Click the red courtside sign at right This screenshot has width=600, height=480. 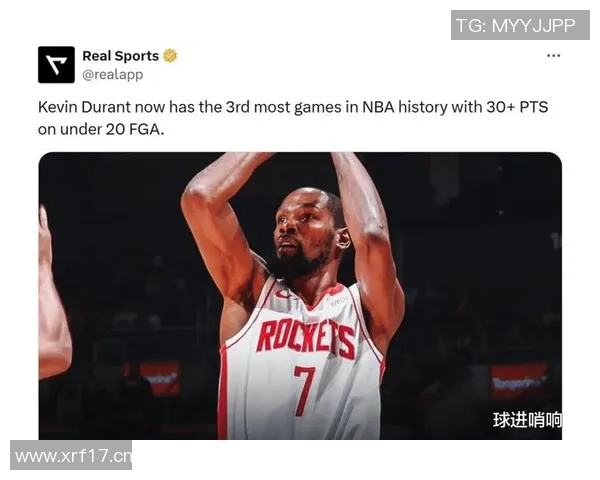click(x=519, y=381)
